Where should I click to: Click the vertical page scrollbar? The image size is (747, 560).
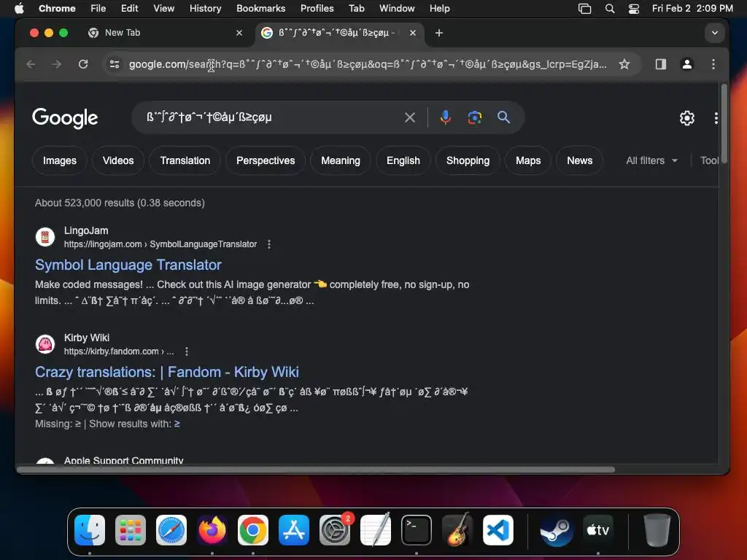coord(724,124)
